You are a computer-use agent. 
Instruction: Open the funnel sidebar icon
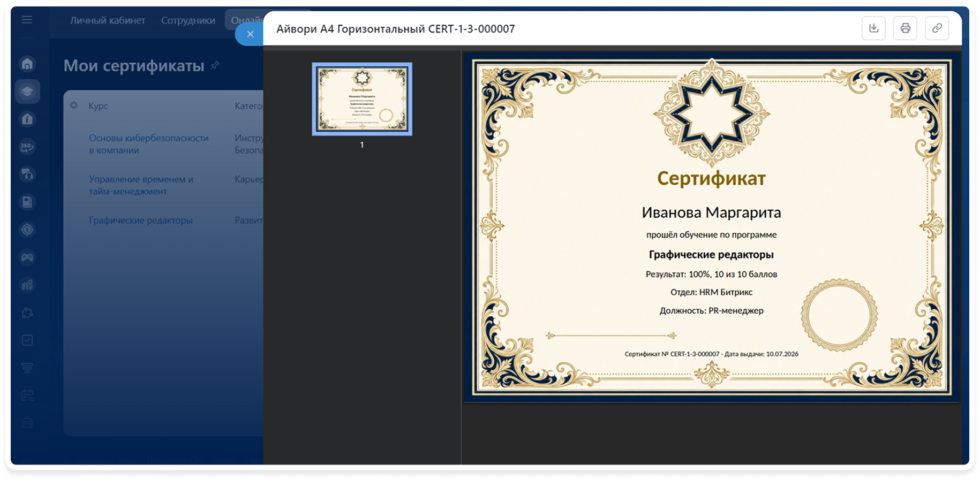(27, 368)
